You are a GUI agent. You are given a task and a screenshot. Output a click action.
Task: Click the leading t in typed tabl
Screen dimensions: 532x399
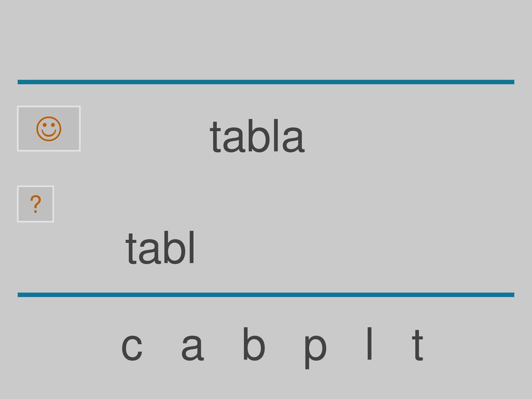[x=131, y=249]
